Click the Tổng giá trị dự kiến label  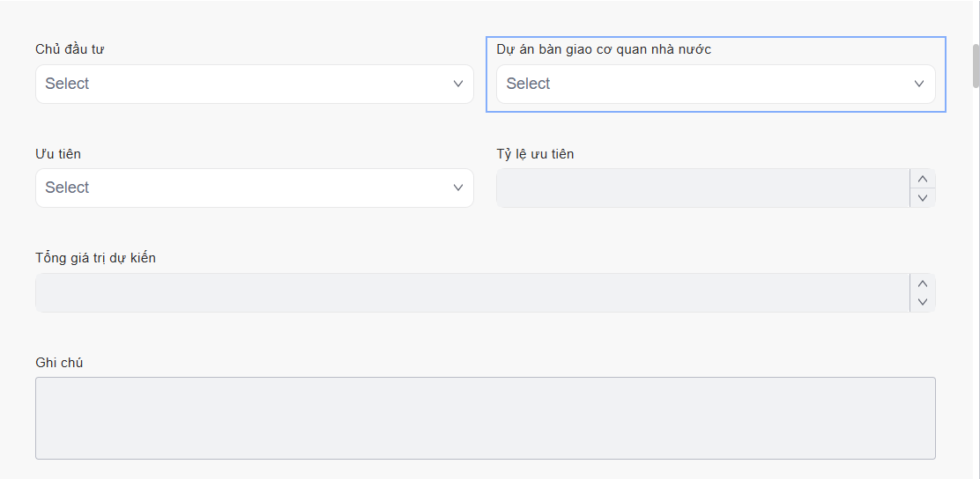click(x=95, y=258)
